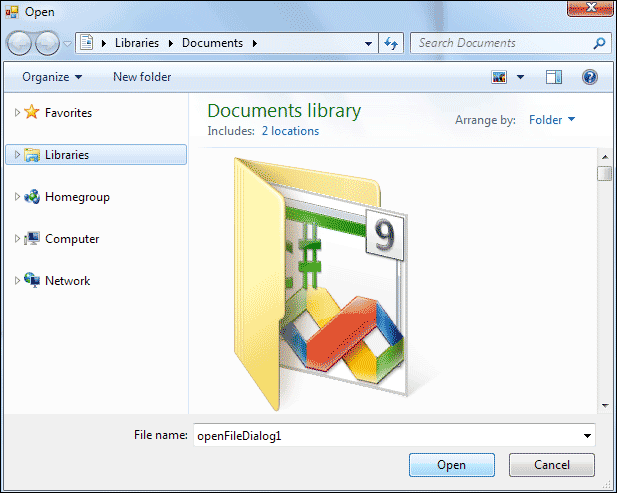
Task: Click the Open button
Action: (452, 465)
